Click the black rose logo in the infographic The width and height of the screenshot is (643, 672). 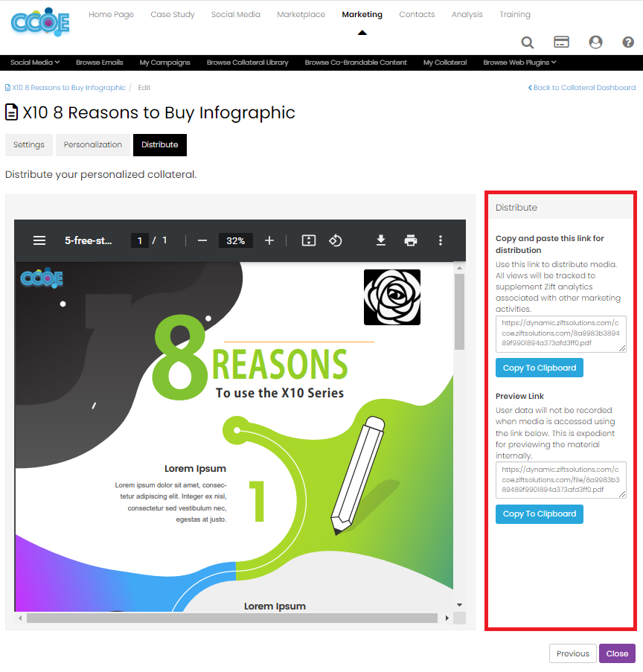pos(391,297)
